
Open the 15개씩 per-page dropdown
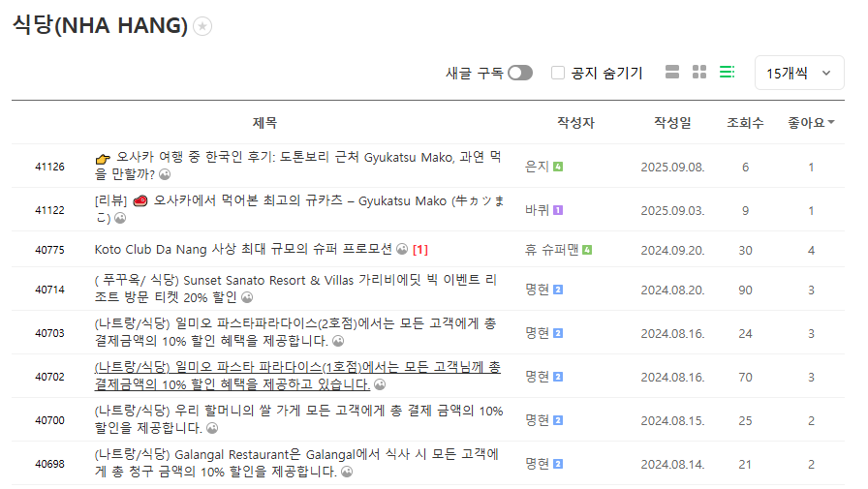799,73
